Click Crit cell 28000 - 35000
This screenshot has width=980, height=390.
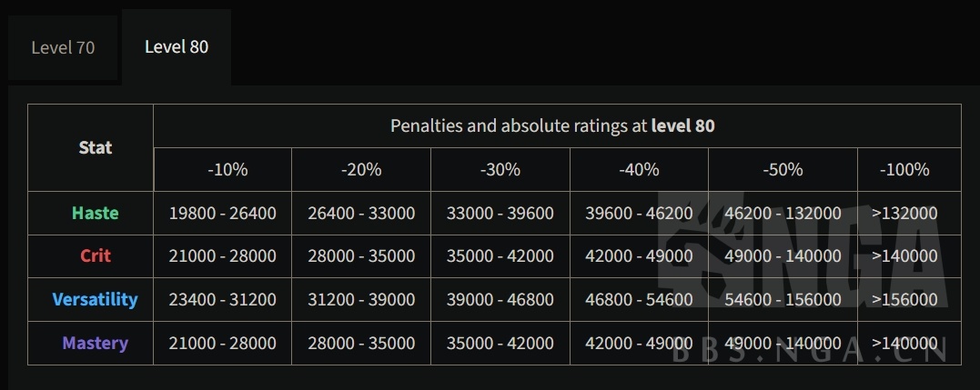(361, 256)
